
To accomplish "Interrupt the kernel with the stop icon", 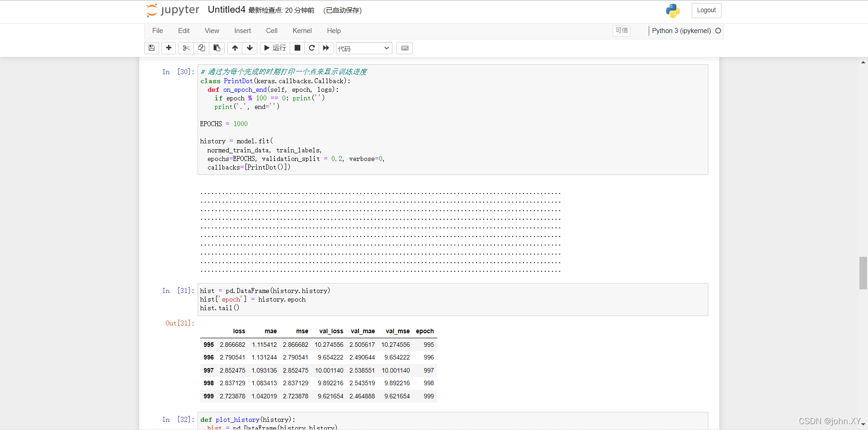I will (x=297, y=48).
